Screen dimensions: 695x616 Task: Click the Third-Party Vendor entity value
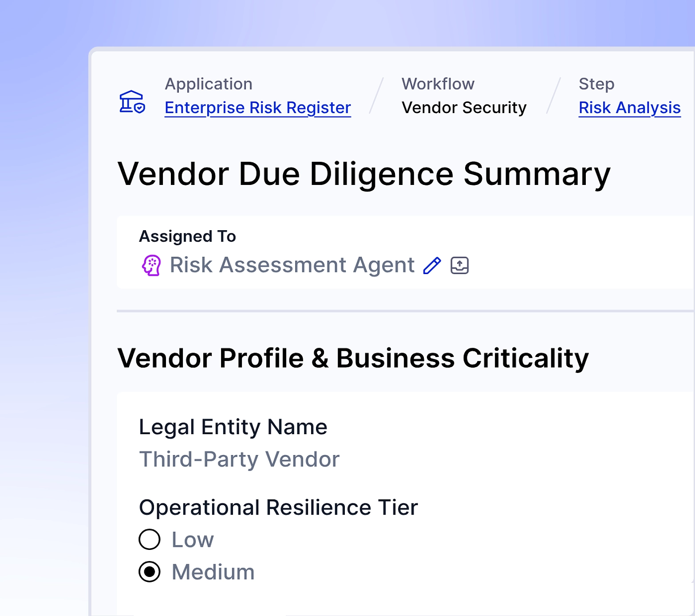point(239,459)
